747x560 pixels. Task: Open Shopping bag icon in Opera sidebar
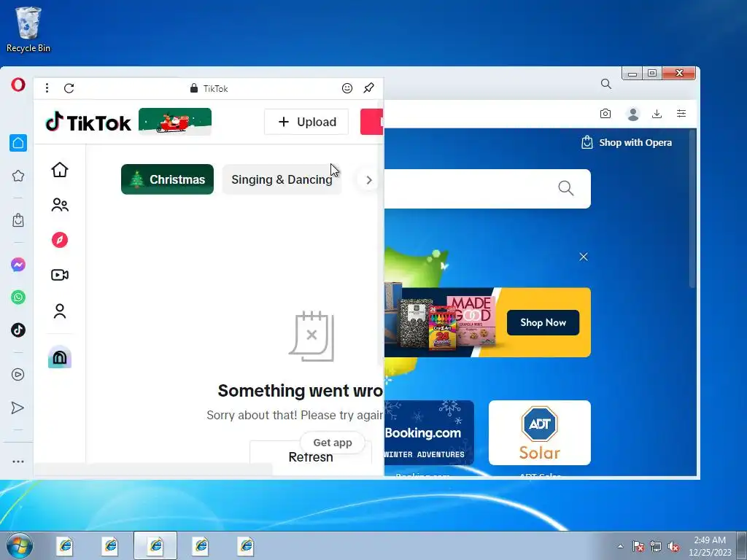click(18, 220)
